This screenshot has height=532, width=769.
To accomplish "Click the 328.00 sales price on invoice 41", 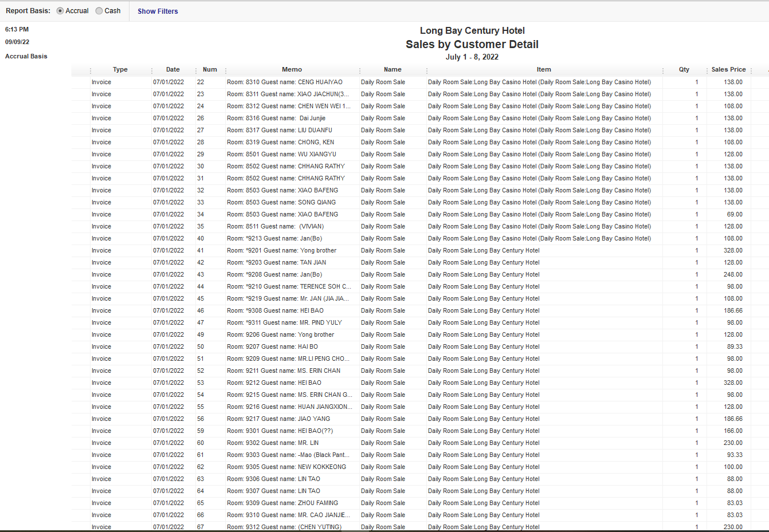I will pos(733,250).
